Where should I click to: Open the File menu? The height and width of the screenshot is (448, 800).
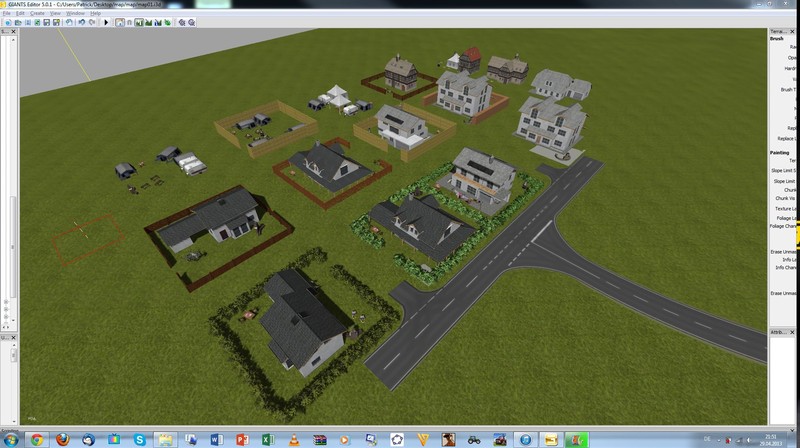7,13
